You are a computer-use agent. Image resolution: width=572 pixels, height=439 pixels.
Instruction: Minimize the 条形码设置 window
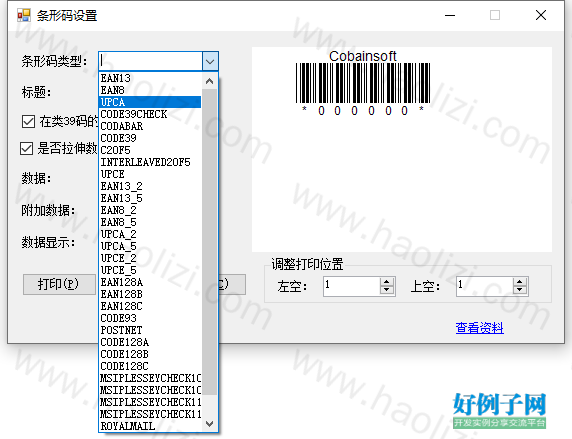point(450,15)
